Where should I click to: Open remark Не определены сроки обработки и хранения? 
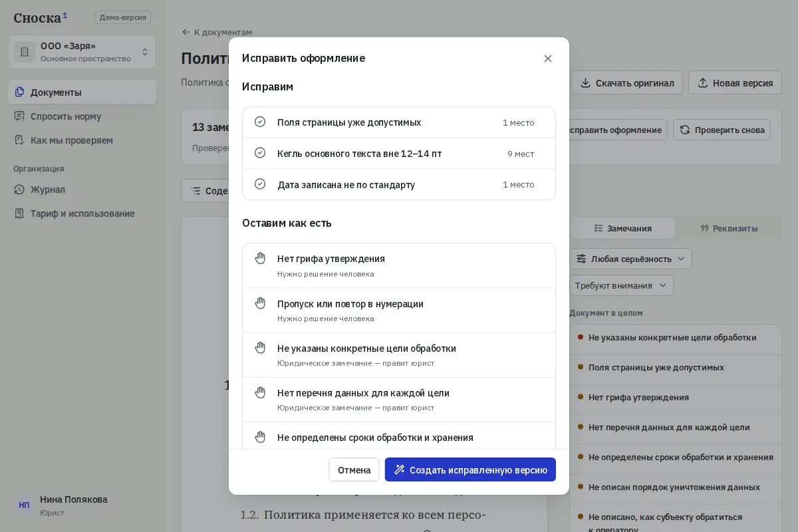[x=676, y=458]
